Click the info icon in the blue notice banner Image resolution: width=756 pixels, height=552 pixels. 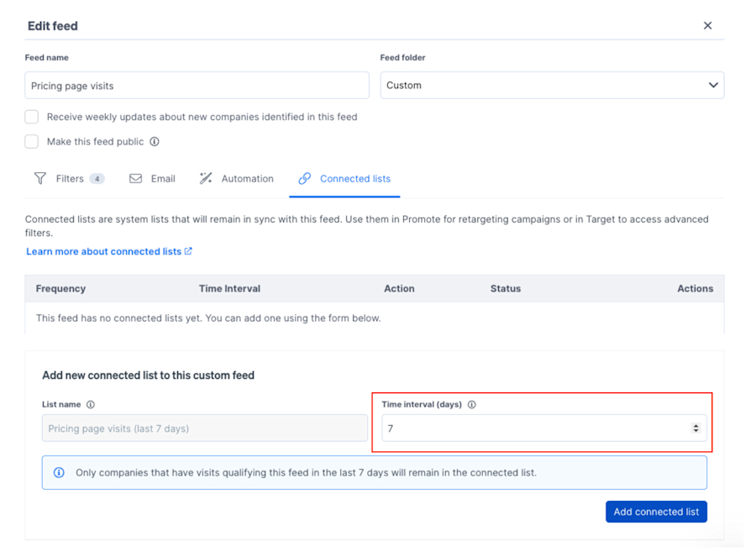pyautogui.click(x=59, y=472)
